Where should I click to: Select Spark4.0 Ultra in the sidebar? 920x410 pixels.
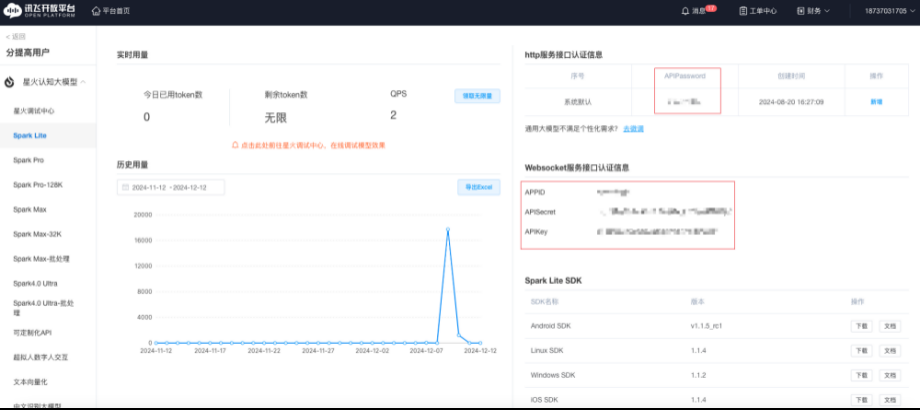point(35,283)
